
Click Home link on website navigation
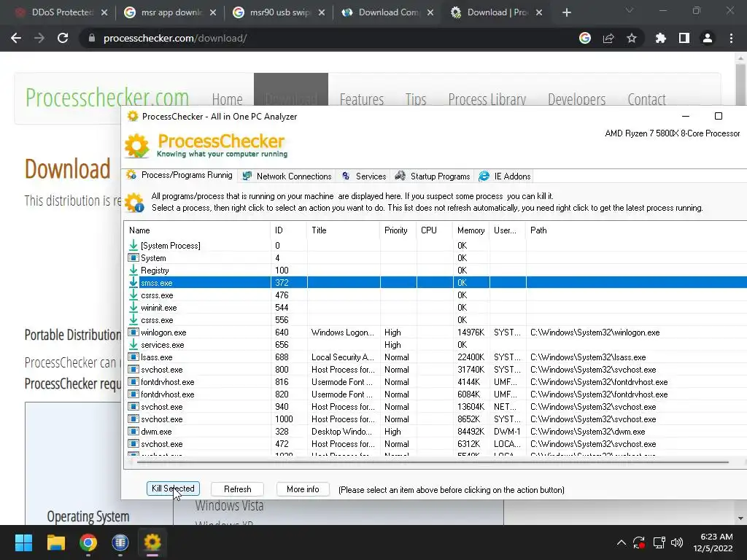228,99
